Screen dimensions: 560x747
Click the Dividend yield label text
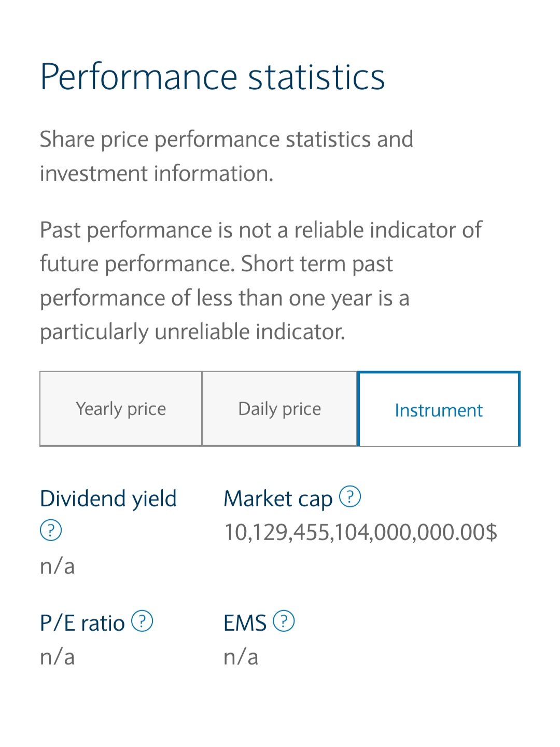[108, 499]
